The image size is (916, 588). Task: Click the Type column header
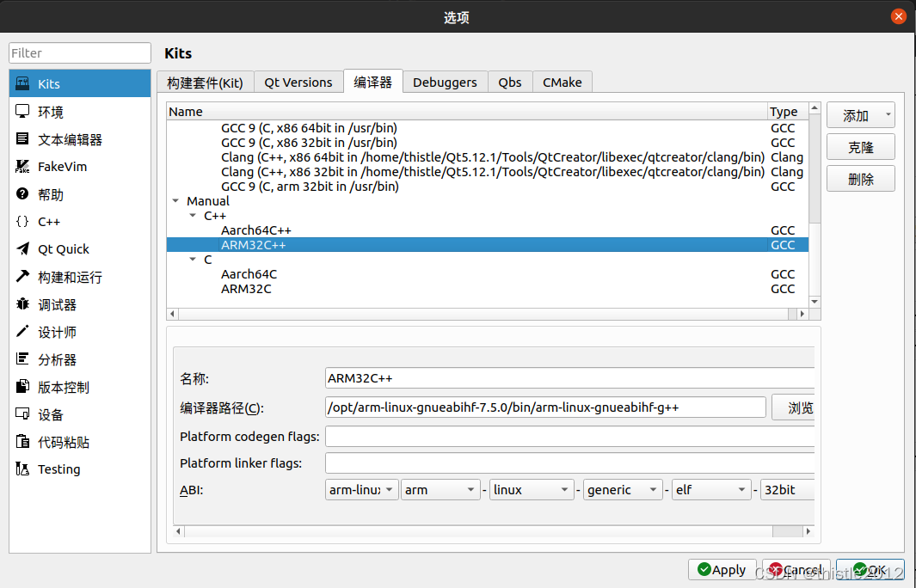coord(788,112)
